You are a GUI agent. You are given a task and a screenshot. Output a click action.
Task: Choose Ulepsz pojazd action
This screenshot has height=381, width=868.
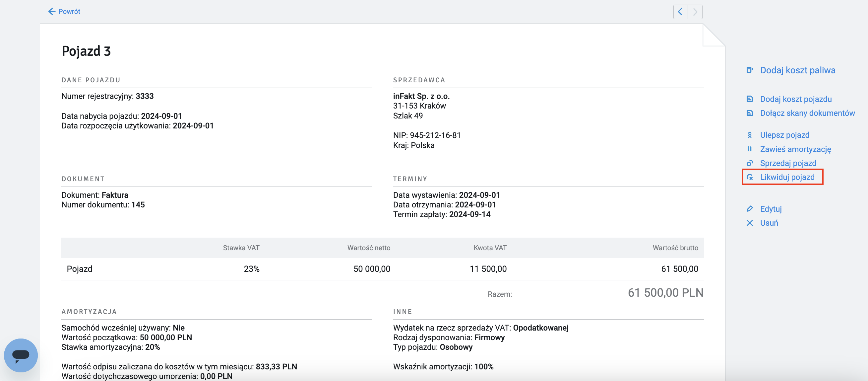point(784,135)
